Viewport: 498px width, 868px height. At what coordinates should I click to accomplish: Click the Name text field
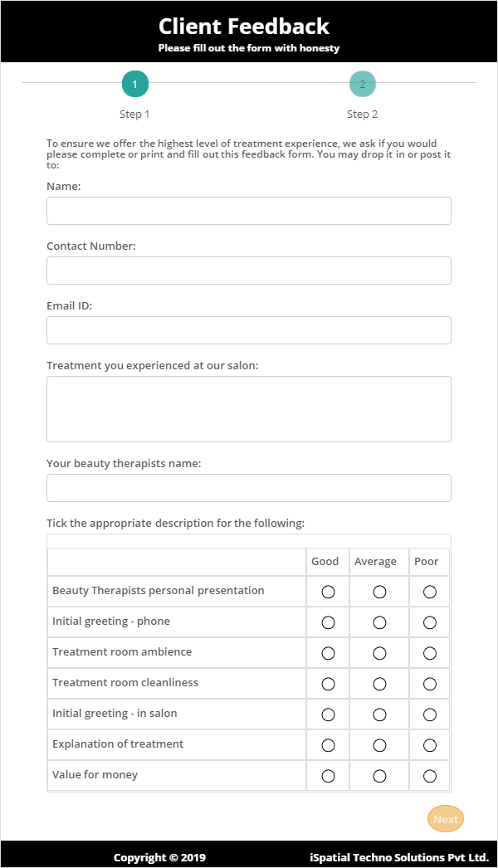249,211
